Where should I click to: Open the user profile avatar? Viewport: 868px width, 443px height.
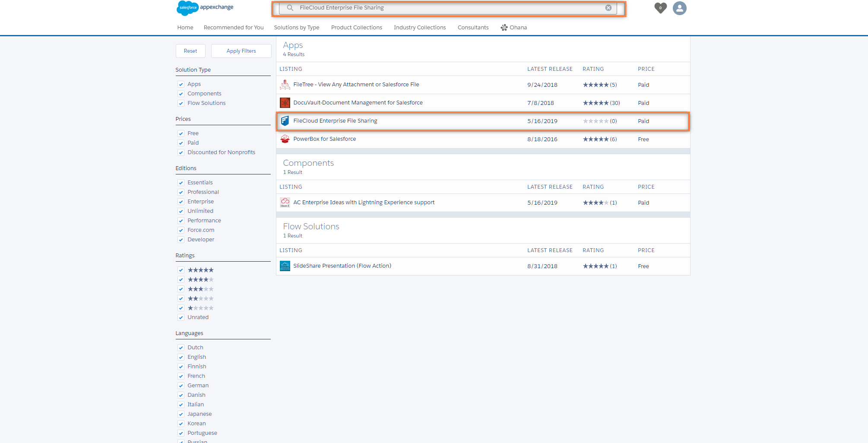pos(679,8)
